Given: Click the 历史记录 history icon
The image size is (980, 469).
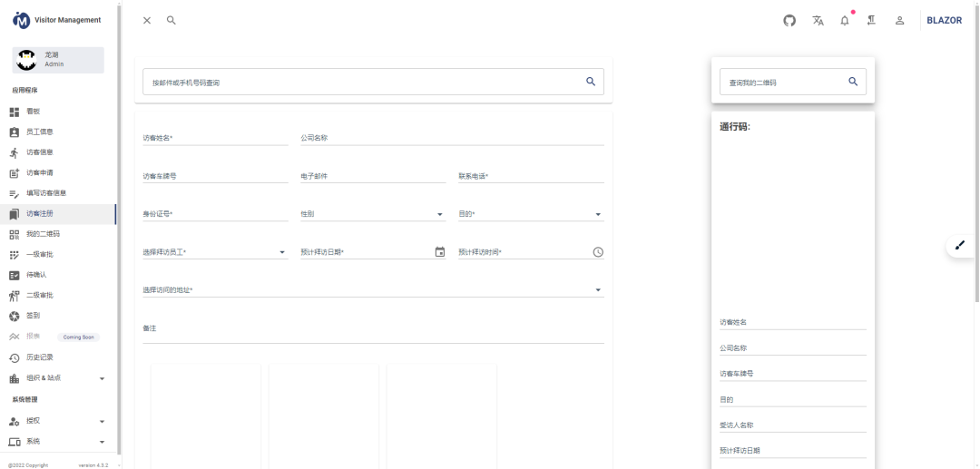Looking at the screenshot, I should (x=15, y=357).
